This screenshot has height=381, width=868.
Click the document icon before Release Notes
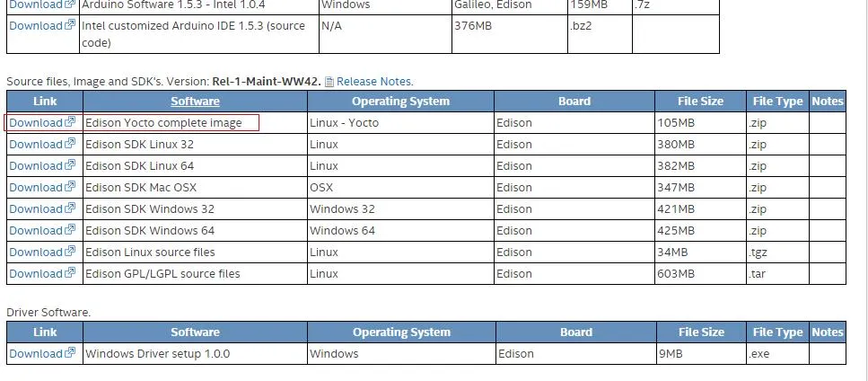(329, 82)
